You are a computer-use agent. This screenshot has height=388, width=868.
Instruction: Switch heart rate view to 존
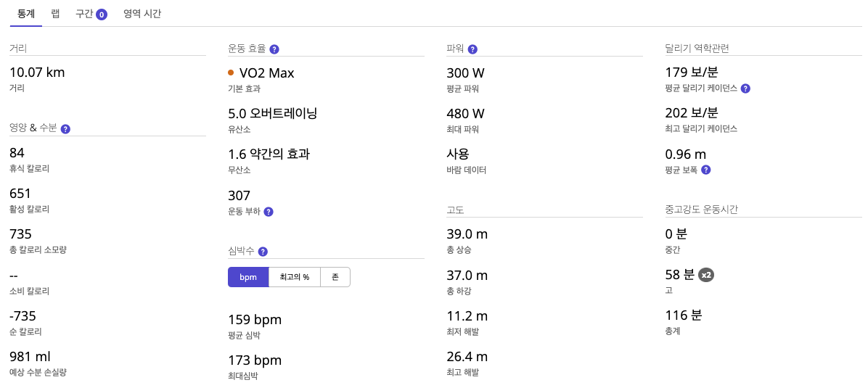pyautogui.click(x=335, y=277)
